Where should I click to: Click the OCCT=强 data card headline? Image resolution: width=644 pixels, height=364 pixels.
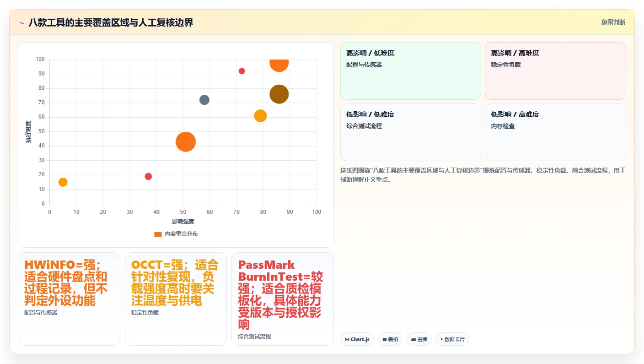[175, 283]
